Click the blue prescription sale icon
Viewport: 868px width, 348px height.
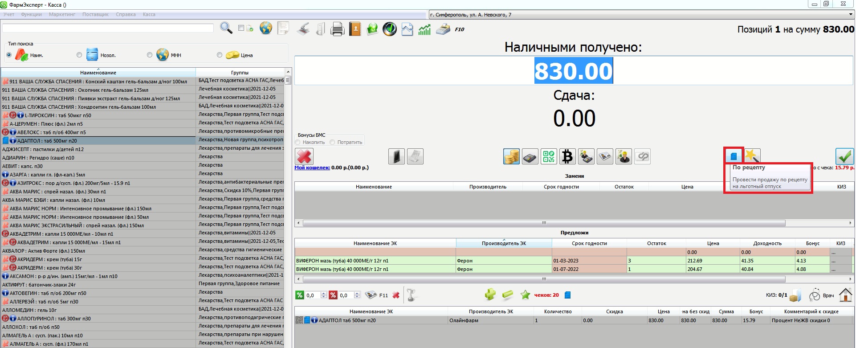[734, 156]
